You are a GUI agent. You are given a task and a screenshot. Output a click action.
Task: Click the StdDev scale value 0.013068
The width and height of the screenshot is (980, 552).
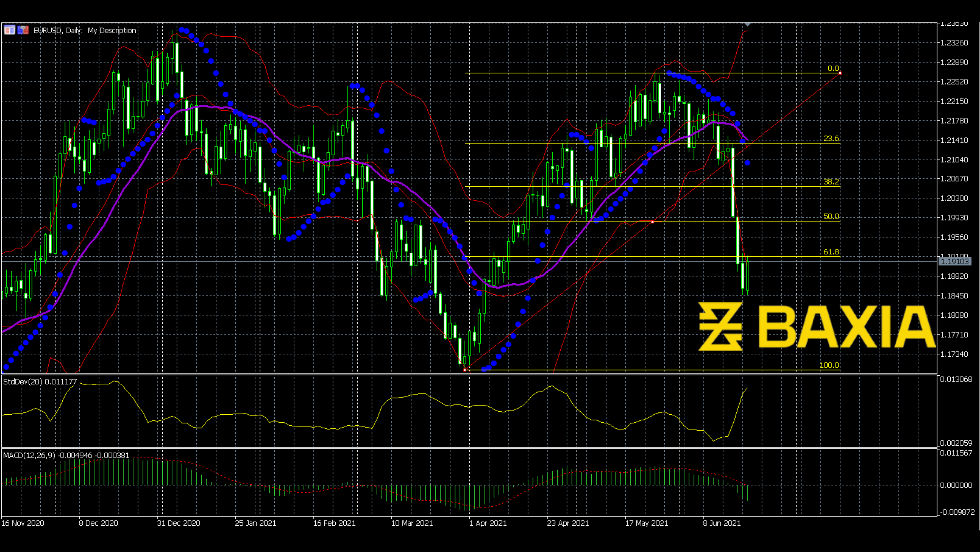click(956, 379)
